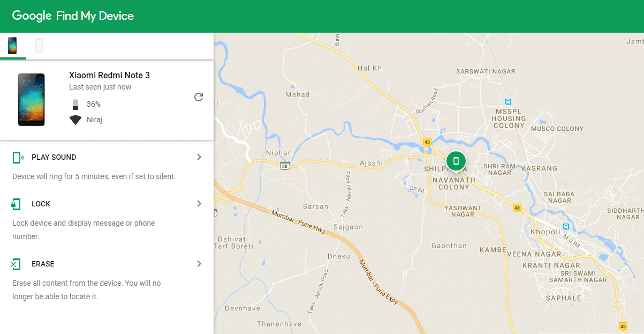Viewport: 644px width, 334px height.
Task: Open the green device location marker on map
Action: 456,161
